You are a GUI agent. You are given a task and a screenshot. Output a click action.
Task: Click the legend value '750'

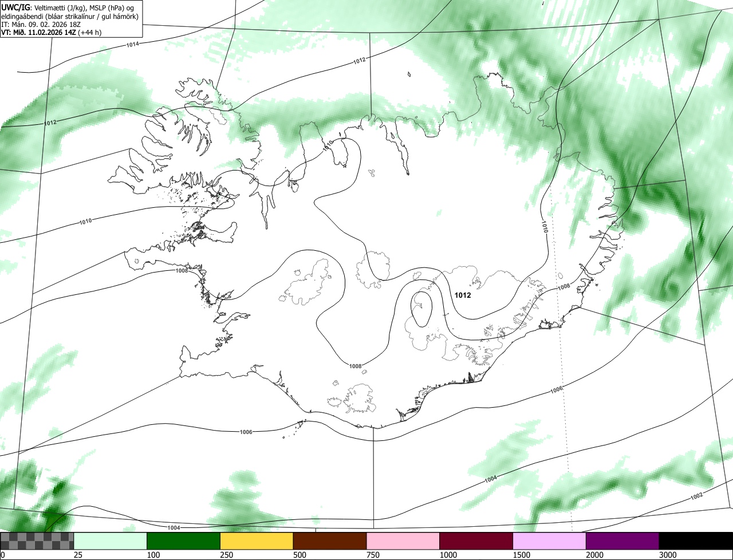point(373,555)
